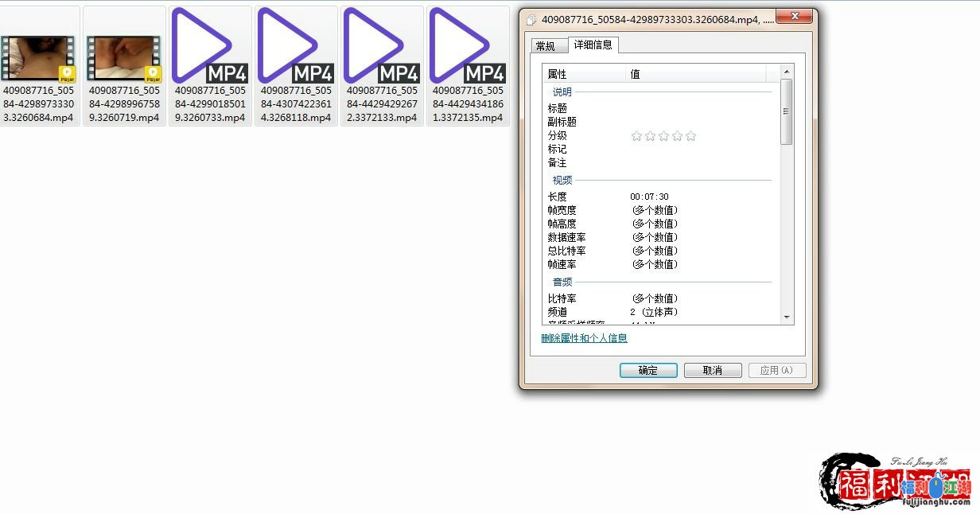Image resolution: width=980 pixels, height=514 pixels.
Task: Click the property list scroll-up arrow
Action: click(787, 71)
